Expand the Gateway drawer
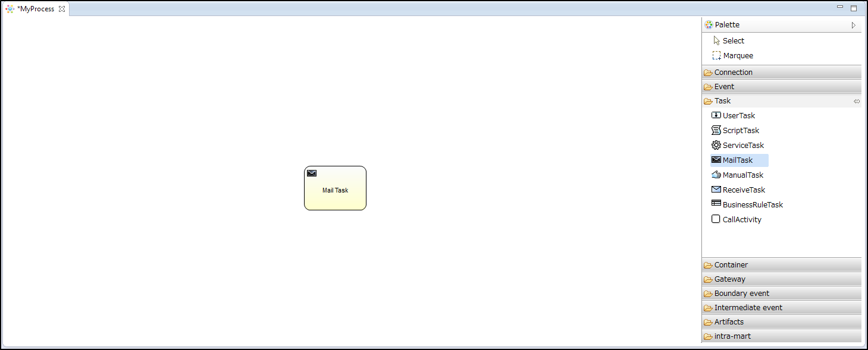This screenshot has width=868, height=350. pos(782,279)
